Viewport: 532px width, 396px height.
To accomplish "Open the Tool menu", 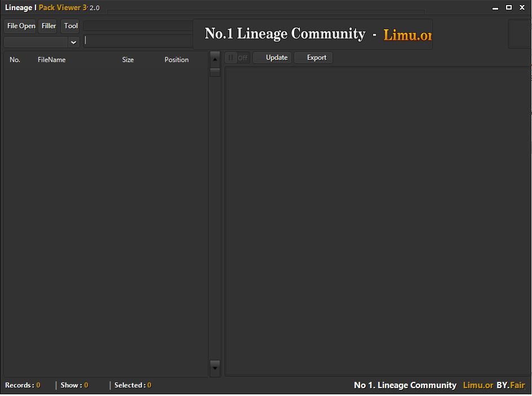I will pyautogui.click(x=70, y=26).
